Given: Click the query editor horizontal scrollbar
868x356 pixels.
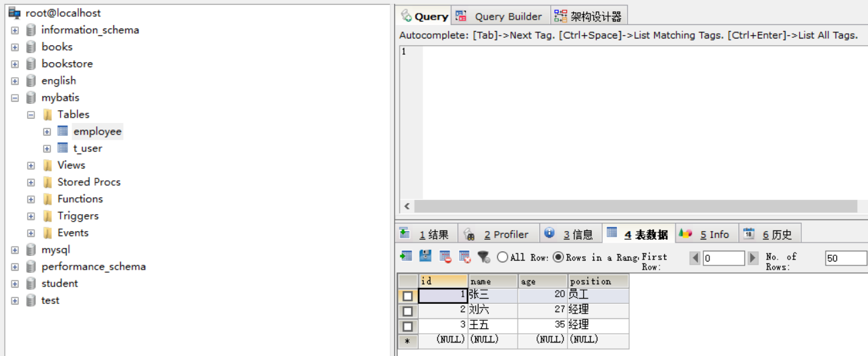Looking at the screenshot, I should click(636, 206).
